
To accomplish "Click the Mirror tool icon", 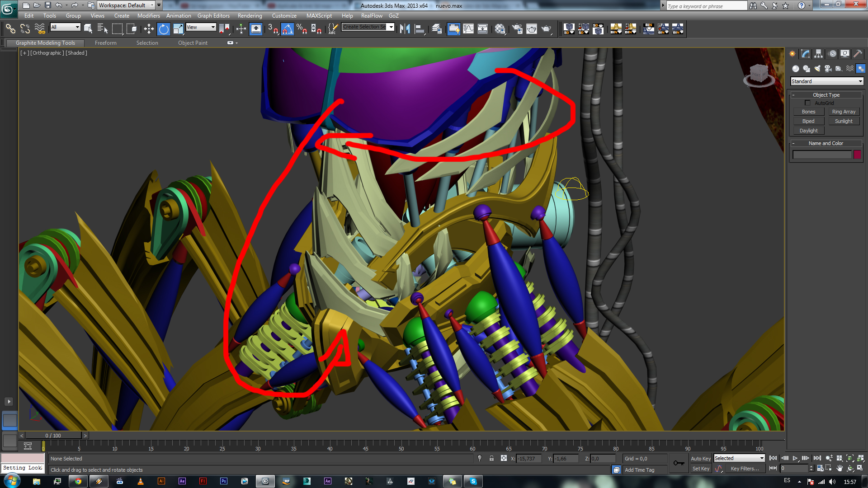I will pos(405,29).
